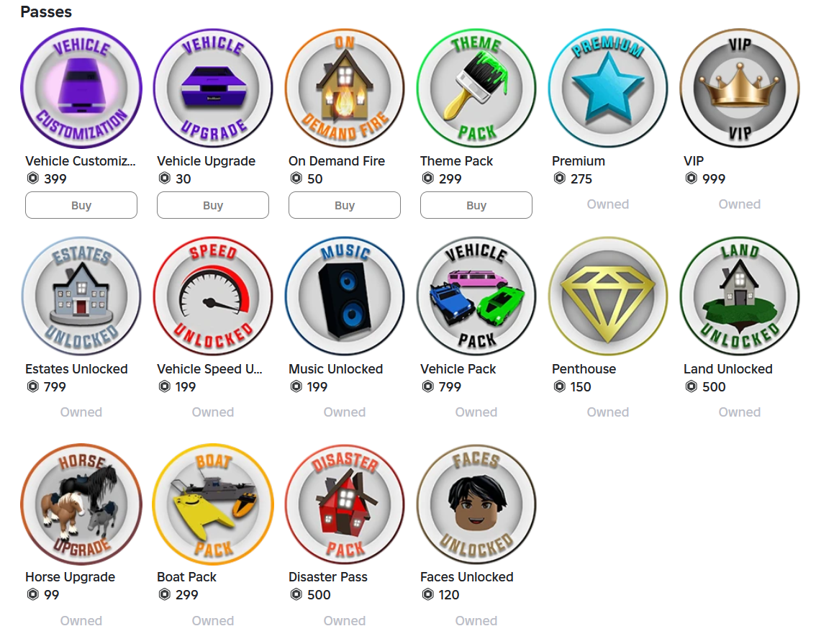Open the Music Unlocked speaker icon
Screen dimensions: 816x644
[345, 296]
